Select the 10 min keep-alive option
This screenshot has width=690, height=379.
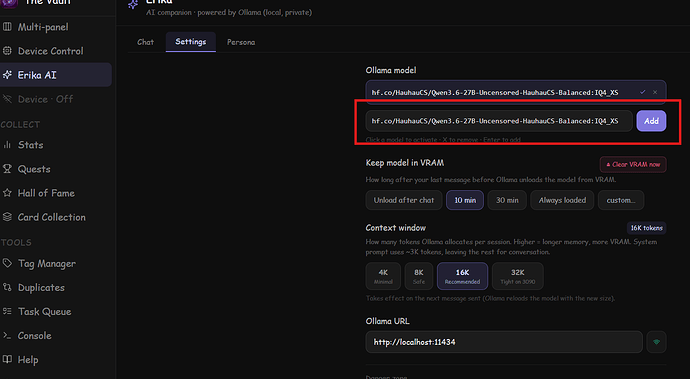465,200
